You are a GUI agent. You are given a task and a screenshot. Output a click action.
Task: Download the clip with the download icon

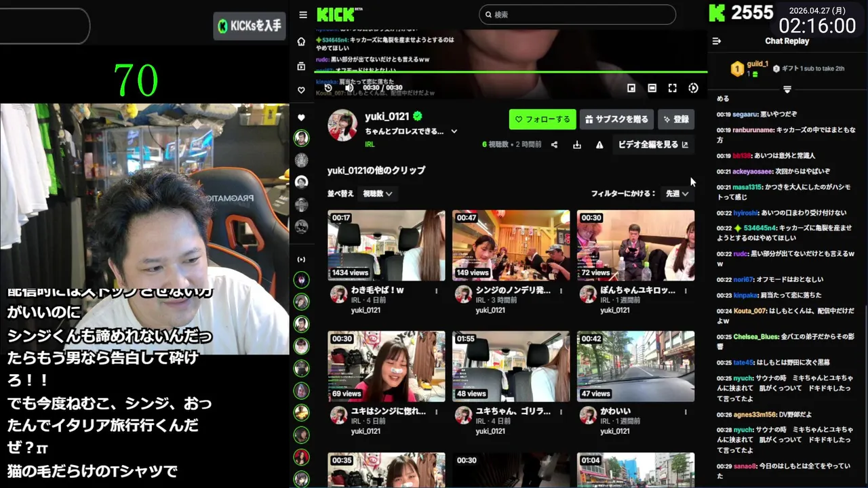point(576,144)
